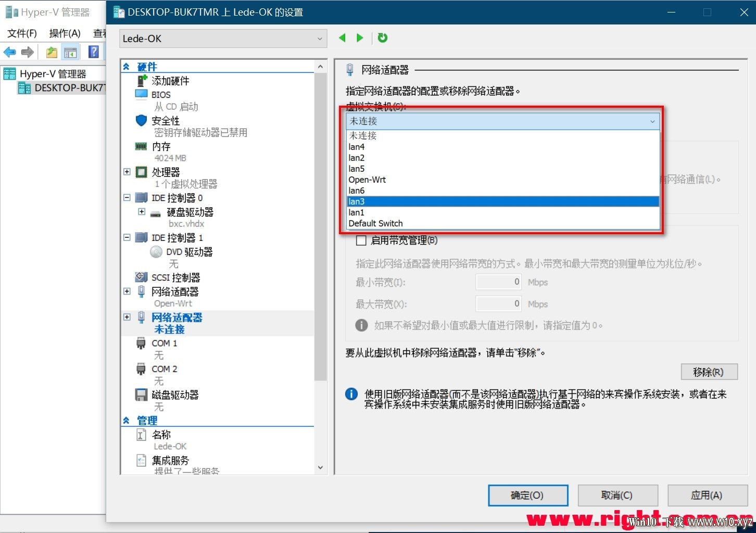
Task: Select the COM 1 port icon
Action: (x=141, y=343)
